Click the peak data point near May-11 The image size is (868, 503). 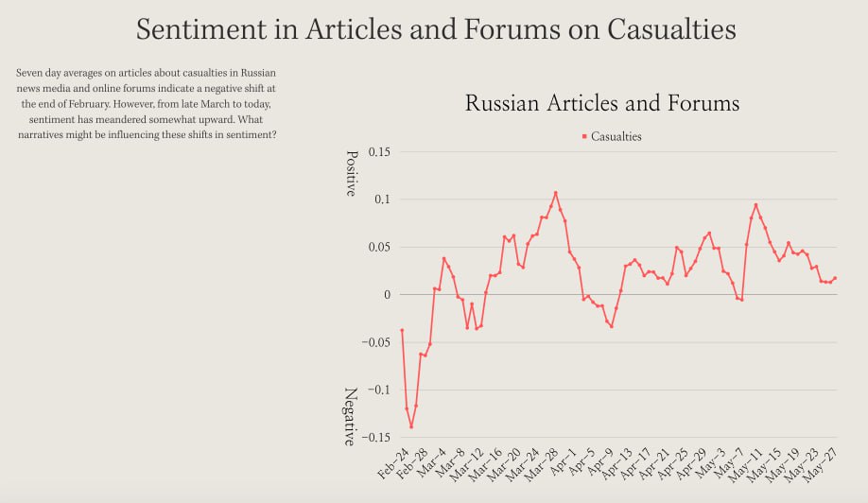tap(755, 205)
